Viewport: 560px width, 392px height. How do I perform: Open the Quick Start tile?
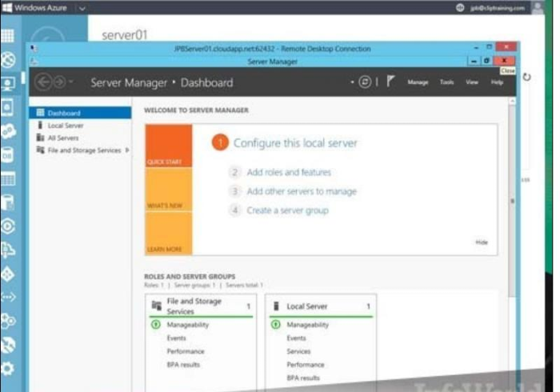click(169, 146)
